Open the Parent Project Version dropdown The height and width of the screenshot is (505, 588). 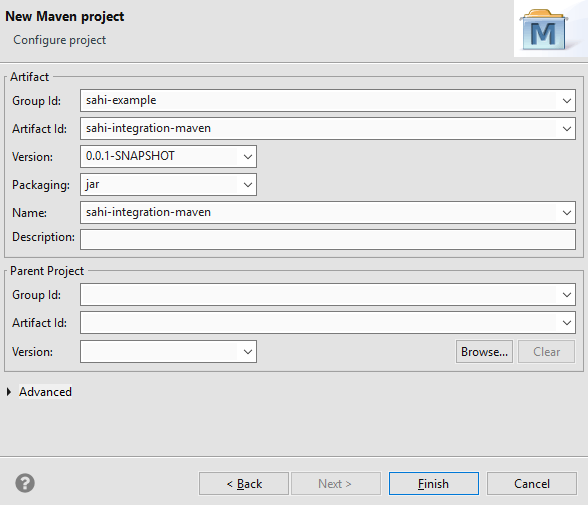(x=248, y=352)
